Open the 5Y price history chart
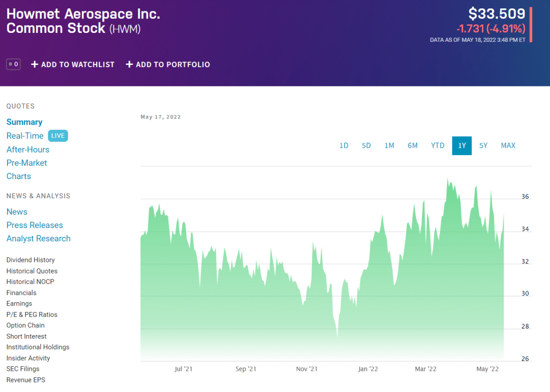The width and height of the screenshot is (550, 392). pos(483,146)
